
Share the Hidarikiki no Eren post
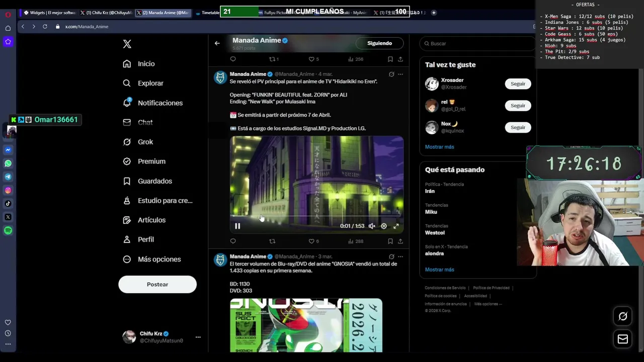(400, 241)
